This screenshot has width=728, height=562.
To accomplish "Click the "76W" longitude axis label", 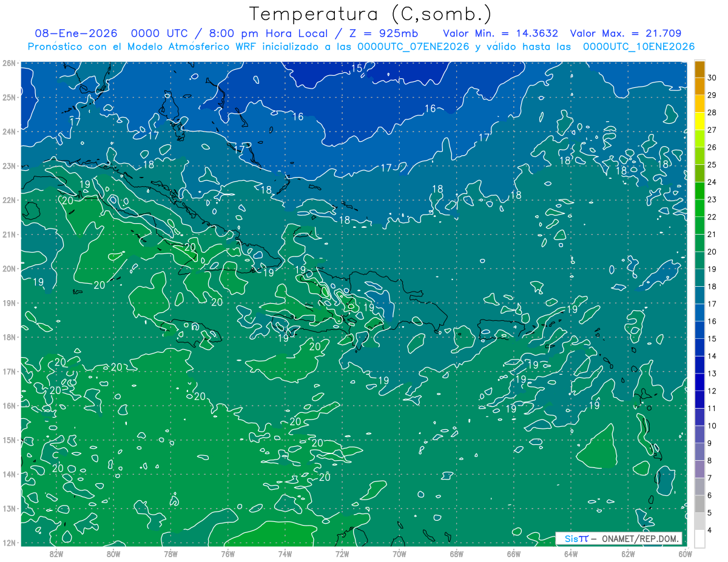I will click(228, 554).
